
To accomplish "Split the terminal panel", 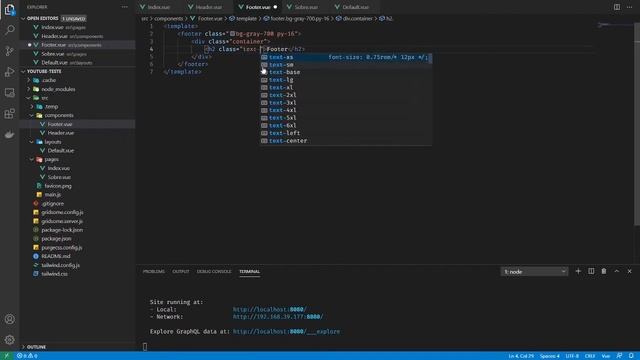I will [x=591, y=271].
